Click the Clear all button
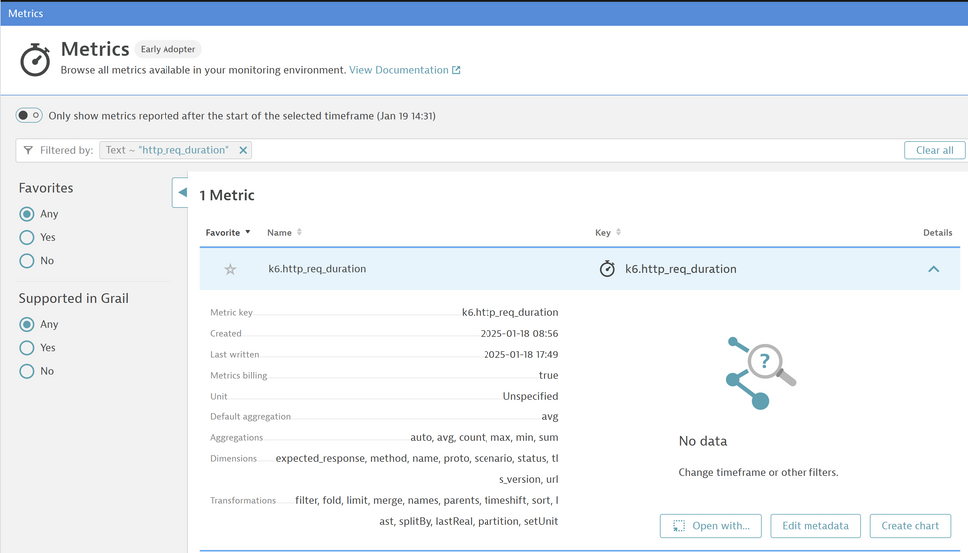Screen dimensions: 968x553 [934, 150]
